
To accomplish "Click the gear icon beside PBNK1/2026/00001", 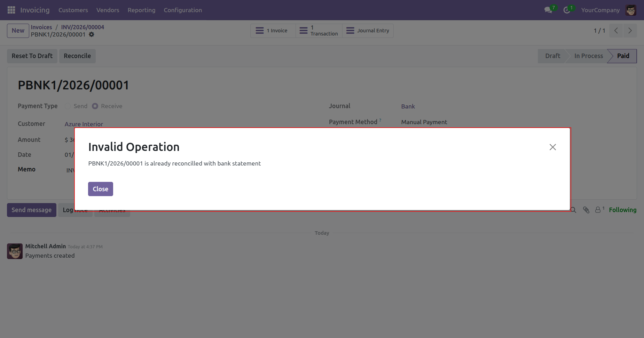I will 92,34.
